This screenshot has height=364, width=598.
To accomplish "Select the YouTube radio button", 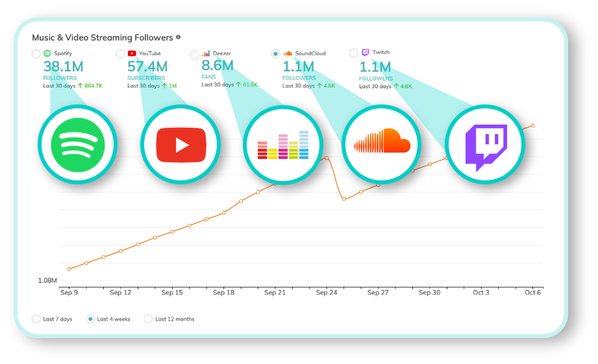I will tap(121, 54).
